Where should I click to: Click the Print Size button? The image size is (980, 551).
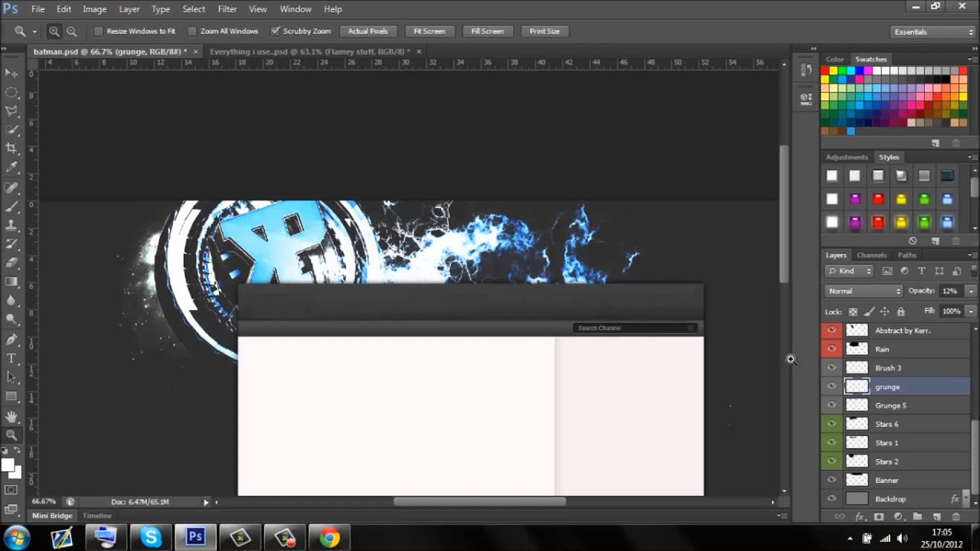pos(544,31)
